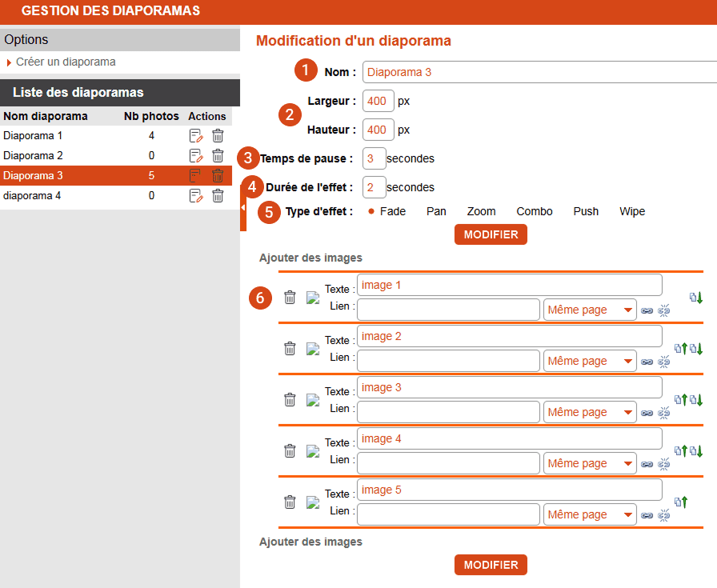Select the Fade effect type
This screenshot has width=717, height=588.
(392, 212)
